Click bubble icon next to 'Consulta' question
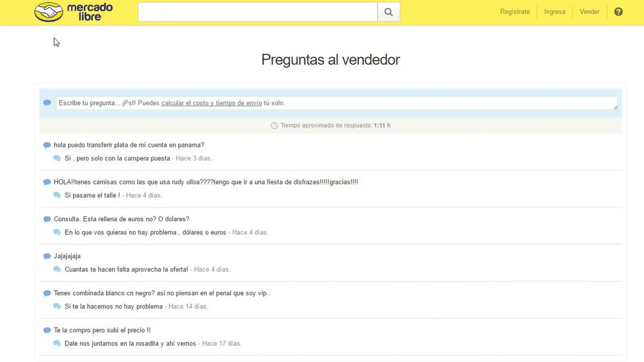Image resolution: width=644 pixels, height=362 pixels. [47, 219]
